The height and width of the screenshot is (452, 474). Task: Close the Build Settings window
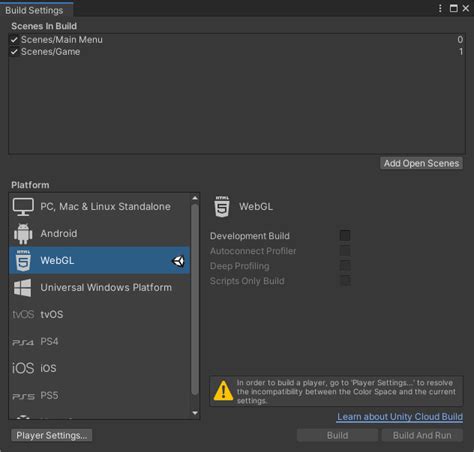466,8
